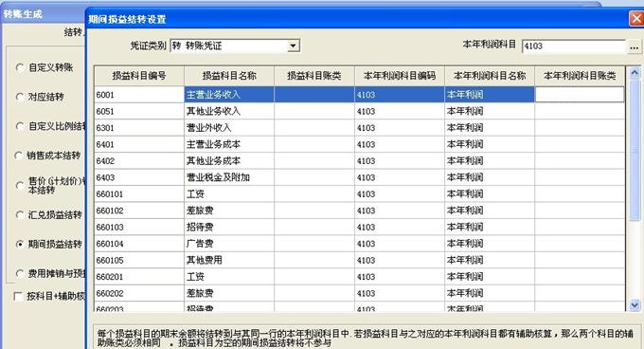The image size is (644, 349).
Task: Select 差旅费 in row 660102
Action: (x=229, y=211)
